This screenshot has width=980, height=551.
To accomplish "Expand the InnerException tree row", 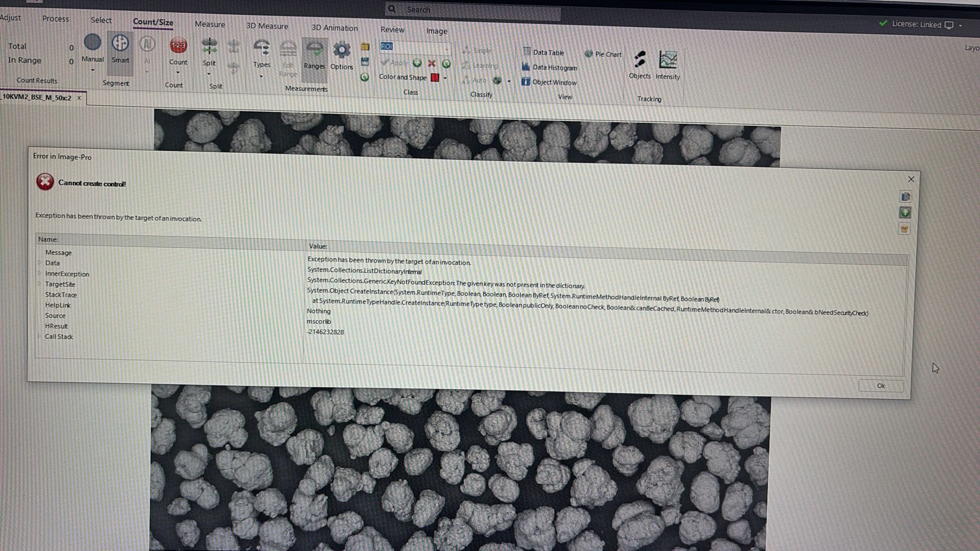I will click(x=40, y=274).
